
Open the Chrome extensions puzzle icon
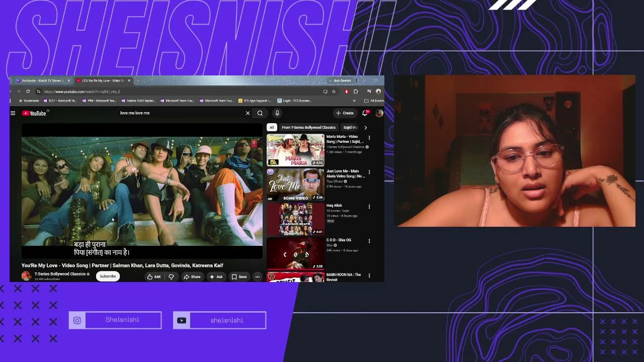[356, 92]
